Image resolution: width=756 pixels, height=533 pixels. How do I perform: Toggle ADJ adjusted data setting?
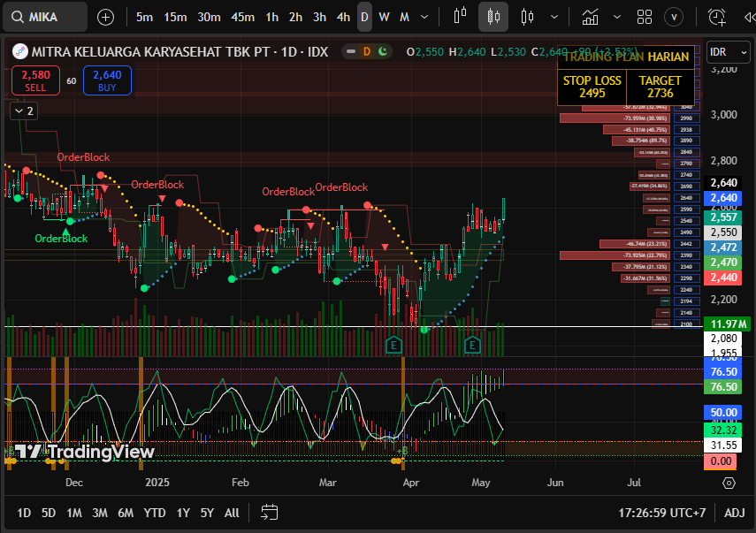pyautogui.click(x=734, y=513)
